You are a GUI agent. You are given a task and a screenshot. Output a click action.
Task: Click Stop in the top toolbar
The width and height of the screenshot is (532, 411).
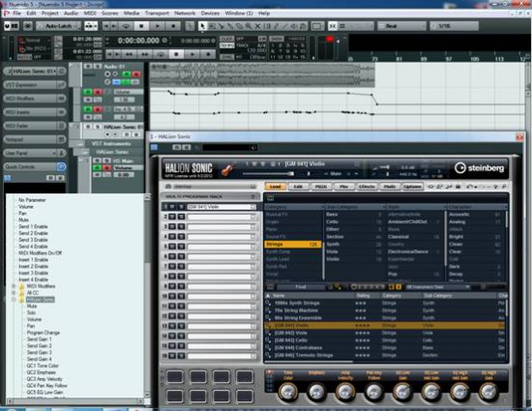pos(141,26)
